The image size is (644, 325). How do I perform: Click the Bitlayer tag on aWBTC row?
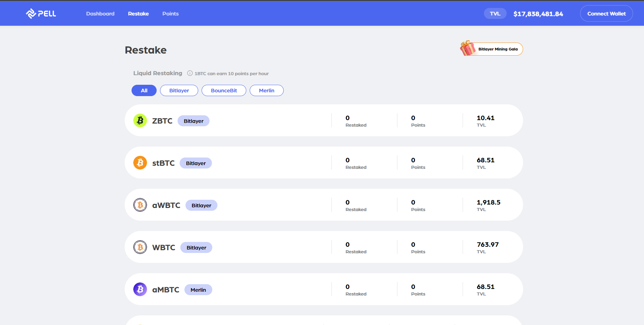201,205
